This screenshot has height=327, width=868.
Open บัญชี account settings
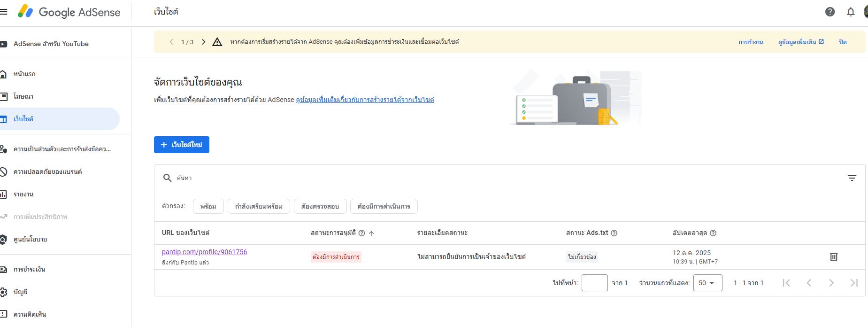coord(59,292)
